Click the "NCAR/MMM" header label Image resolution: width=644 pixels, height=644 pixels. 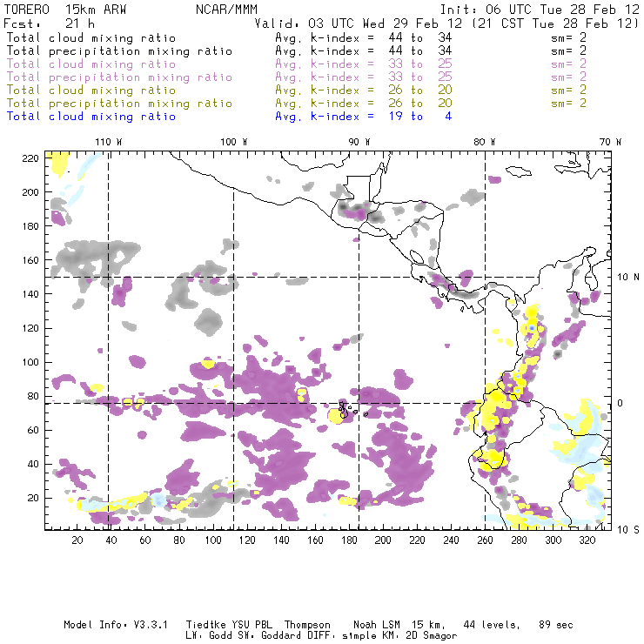point(227,10)
